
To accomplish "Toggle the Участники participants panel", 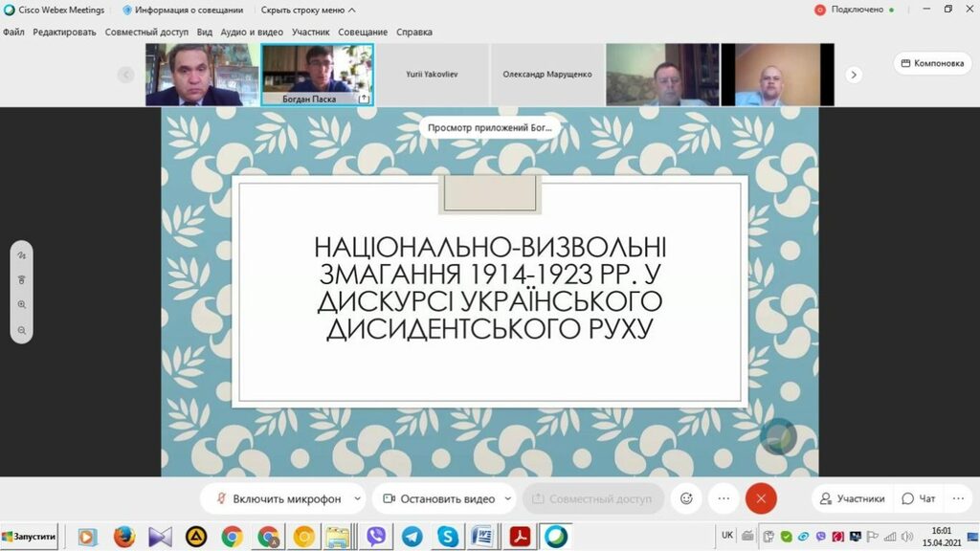I will click(x=850, y=498).
